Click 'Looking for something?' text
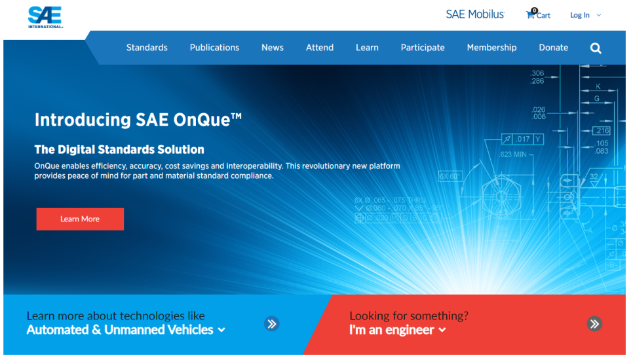Image resolution: width=633 pixels, height=364 pixels. [x=409, y=316]
